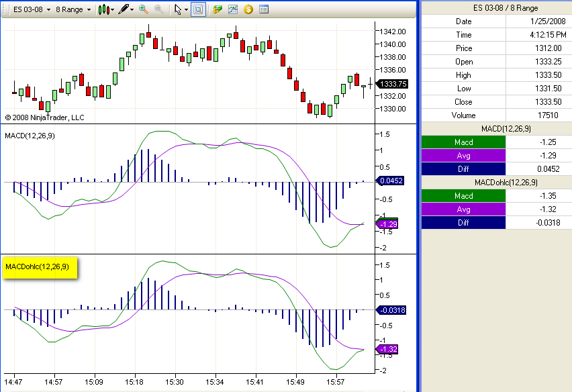Click the 15:18 time axis label
572x392 pixels.
[134, 382]
